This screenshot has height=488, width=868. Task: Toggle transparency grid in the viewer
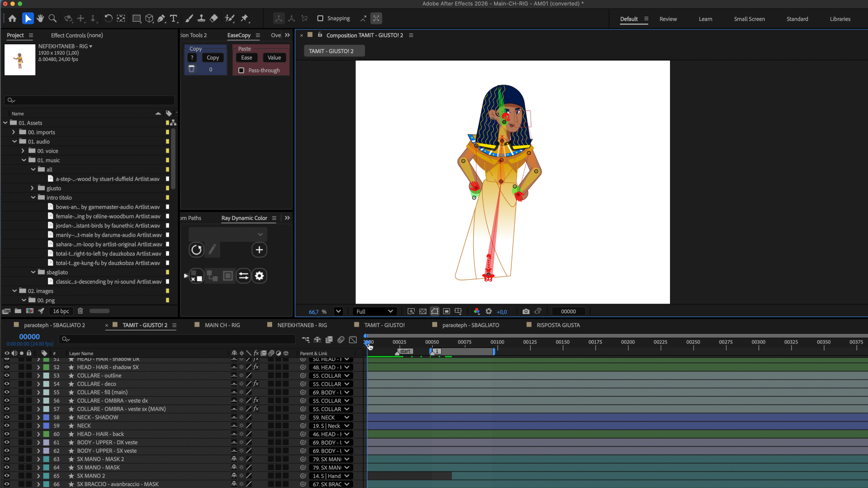point(423,311)
